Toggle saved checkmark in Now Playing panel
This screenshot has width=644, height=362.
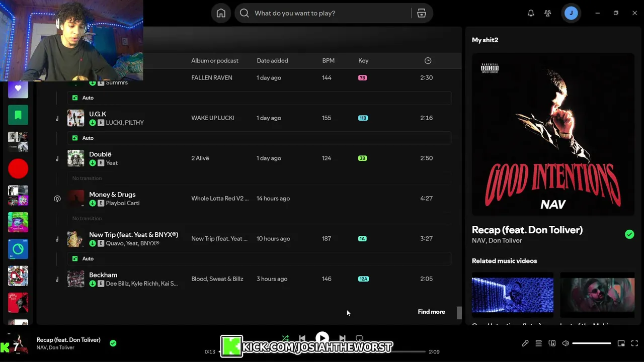pos(629,234)
